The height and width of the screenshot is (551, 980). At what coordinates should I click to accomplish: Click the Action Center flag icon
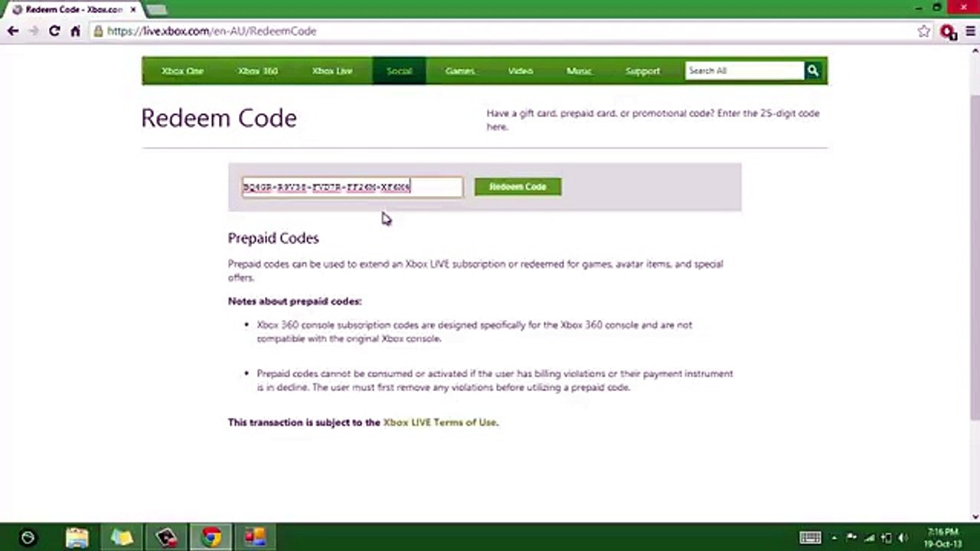point(851,538)
